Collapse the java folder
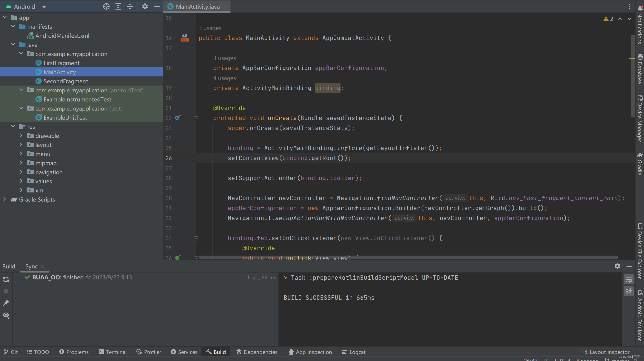 (13, 45)
